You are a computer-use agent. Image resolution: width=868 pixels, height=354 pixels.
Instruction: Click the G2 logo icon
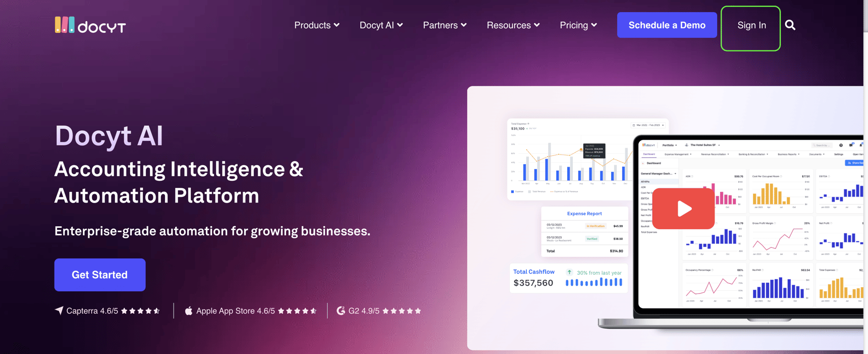(341, 311)
